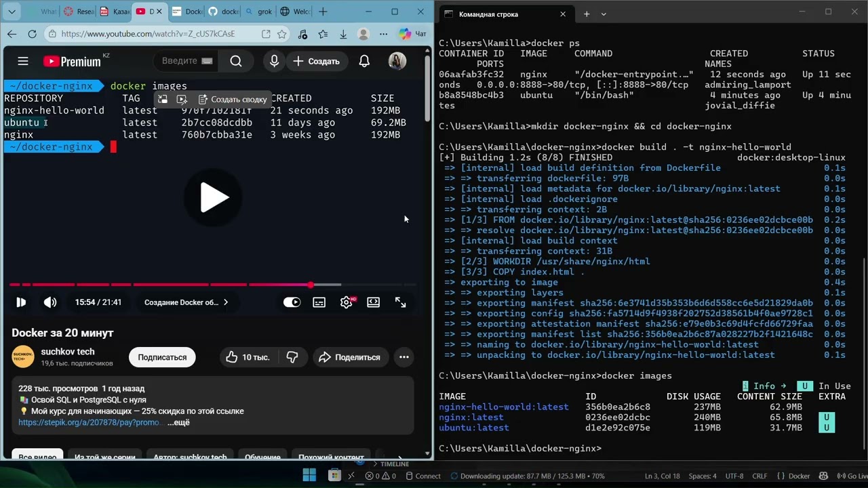Change file encoding UTF-8 in status bar
Image resolution: width=868 pixels, height=488 pixels.
coord(734,476)
